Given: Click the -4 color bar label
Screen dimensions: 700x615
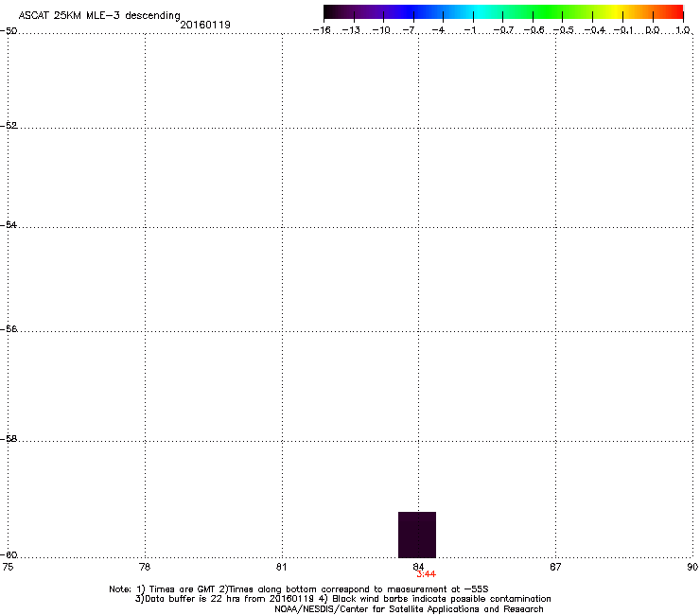Looking at the screenshot, I should pyautogui.click(x=438, y=30).
